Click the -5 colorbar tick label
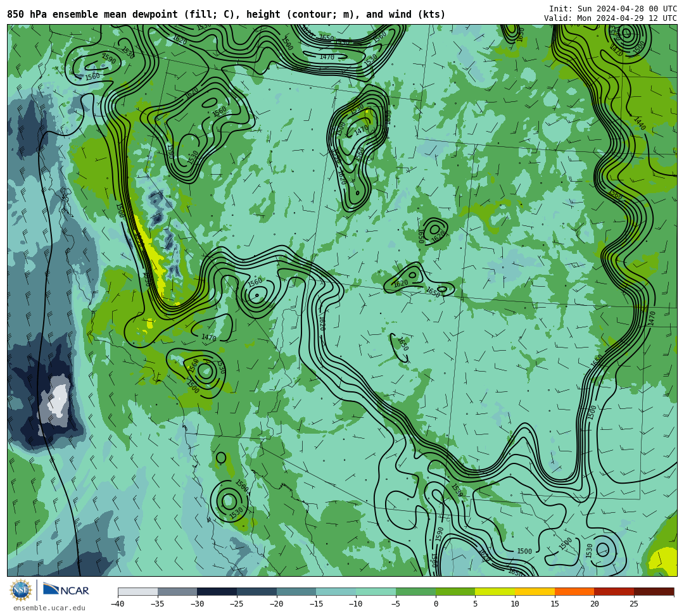This screenshot has height=616, width=684. point(396,604)
